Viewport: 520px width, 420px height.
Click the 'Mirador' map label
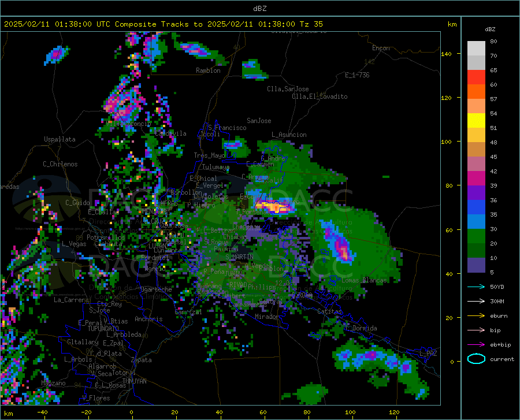click(x=266, y=317)
